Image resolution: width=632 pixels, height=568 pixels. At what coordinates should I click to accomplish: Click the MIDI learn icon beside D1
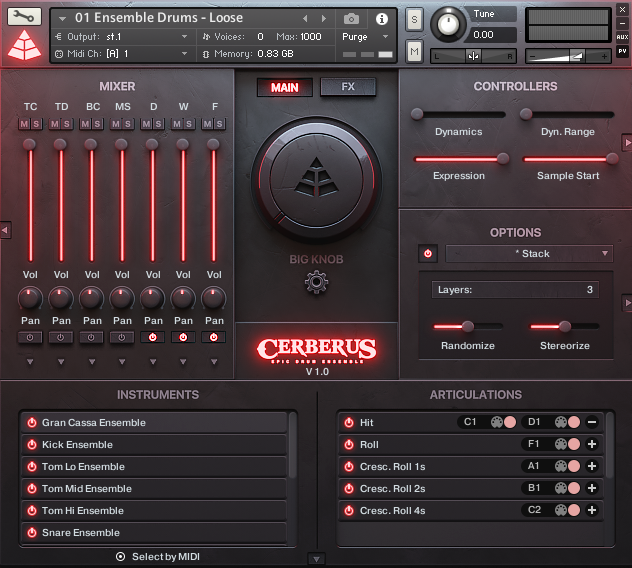[x=561, y=422]
